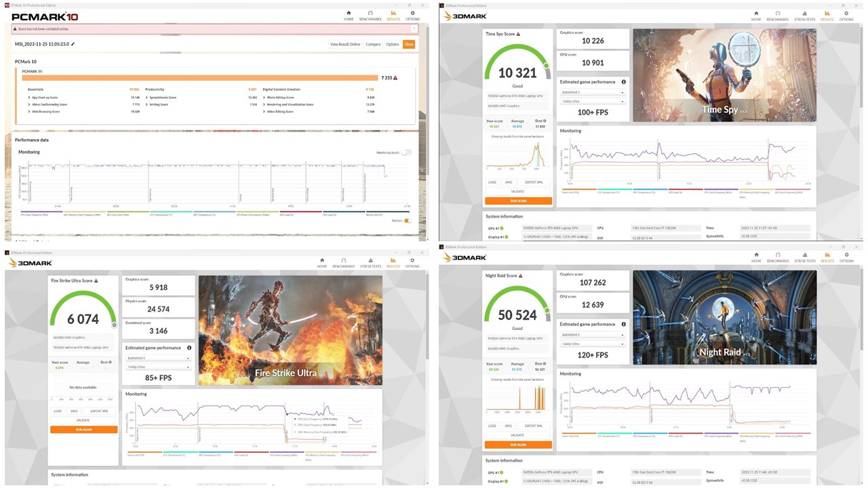Click the help question mark on validation banner
Screen dimensions: 868x488
pyautogui.click(x=415, y=29)
